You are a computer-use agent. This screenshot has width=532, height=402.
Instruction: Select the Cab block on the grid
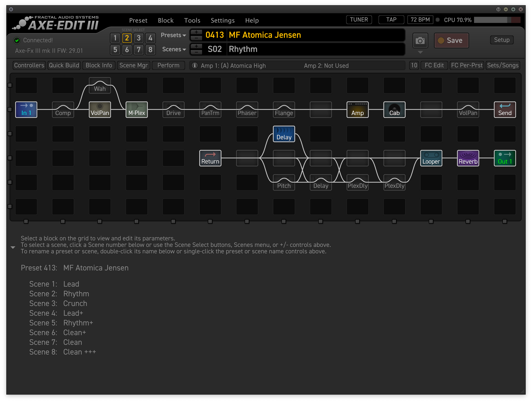tap(394, 110)
